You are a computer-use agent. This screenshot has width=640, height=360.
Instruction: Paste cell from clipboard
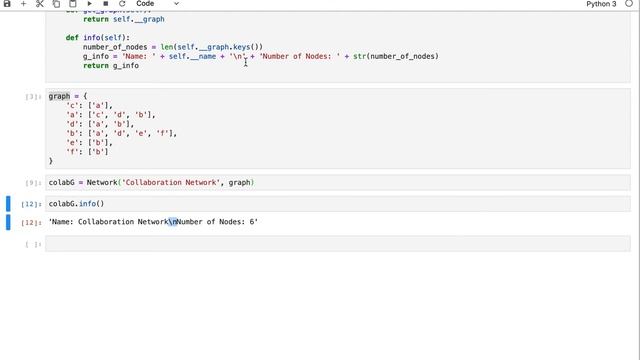73,4
